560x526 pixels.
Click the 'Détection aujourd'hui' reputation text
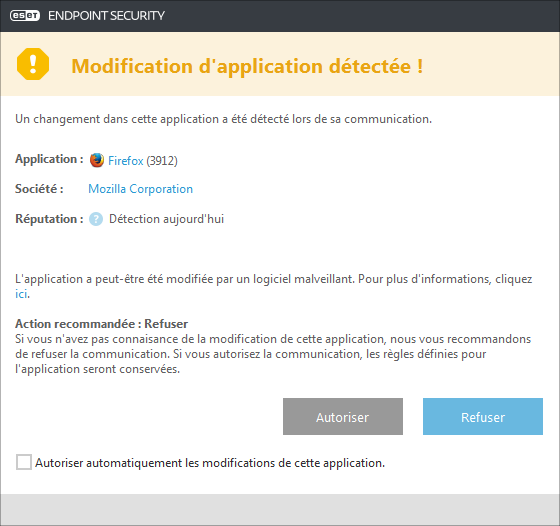click(x=166, y=219)
